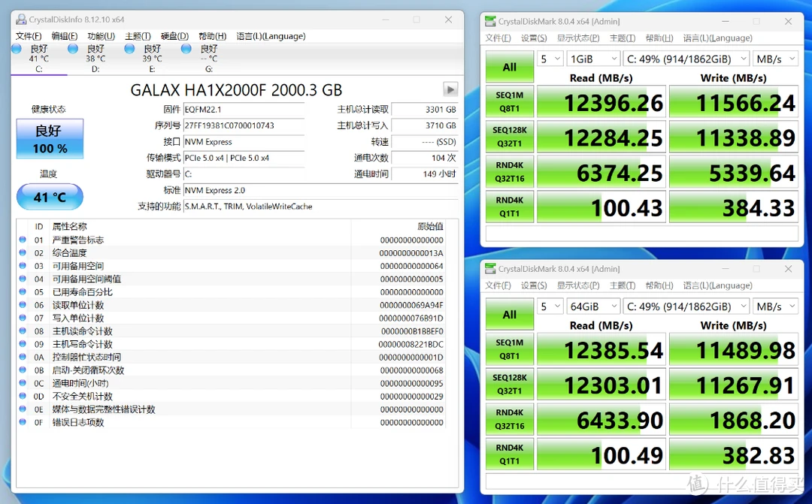Click All button in the 1GiB CrystalDiskMark window
The height and width of the screenshot is (504, 812).
click(510, 67)
